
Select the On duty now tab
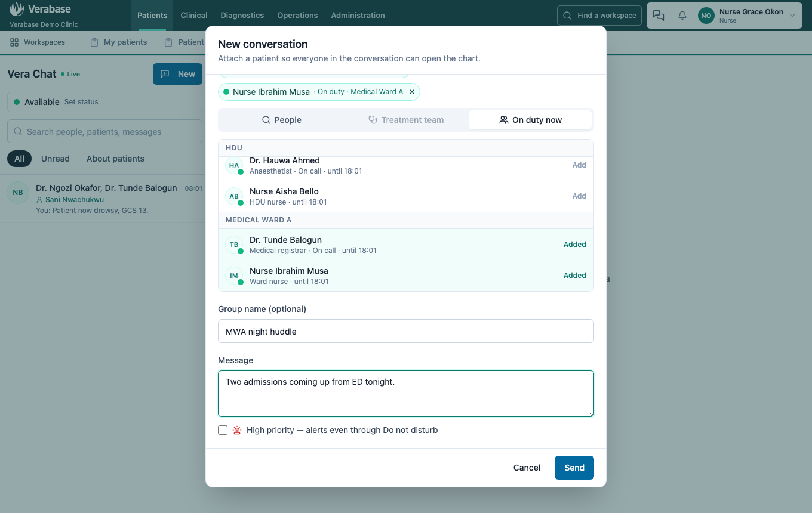[531, 120]
